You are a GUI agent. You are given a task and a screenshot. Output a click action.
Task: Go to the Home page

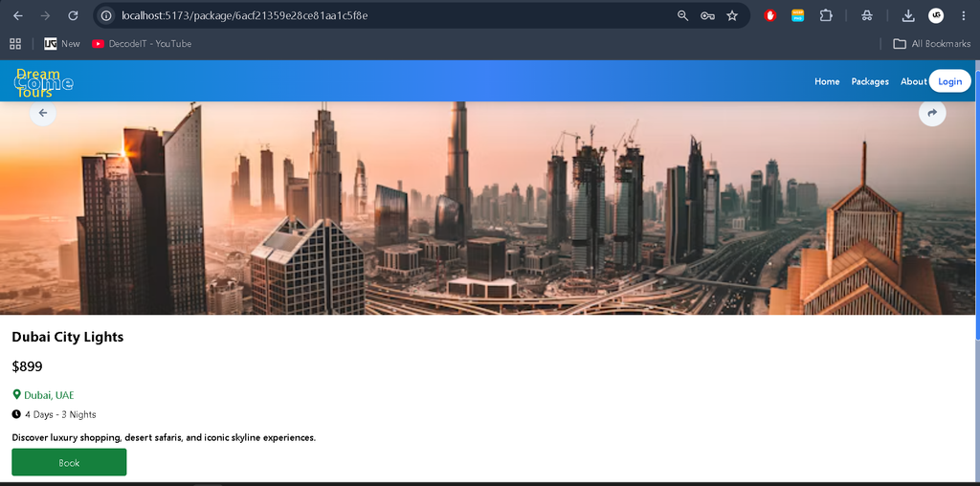coord(827,82)
